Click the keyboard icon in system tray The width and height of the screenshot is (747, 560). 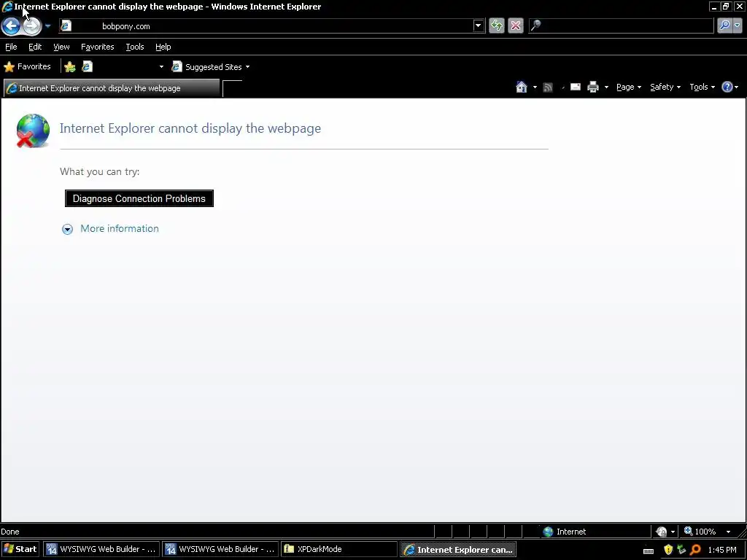click(649, 551)
